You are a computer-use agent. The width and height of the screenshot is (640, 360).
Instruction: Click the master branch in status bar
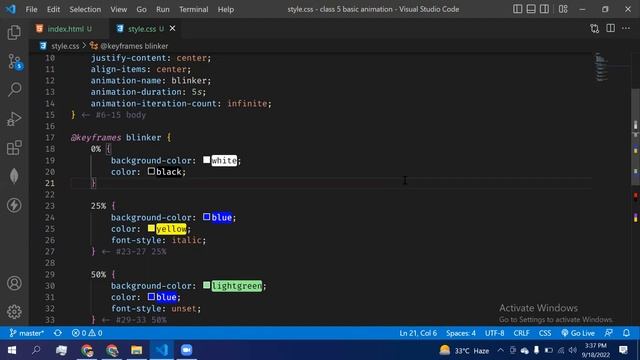tap(27, 333)
